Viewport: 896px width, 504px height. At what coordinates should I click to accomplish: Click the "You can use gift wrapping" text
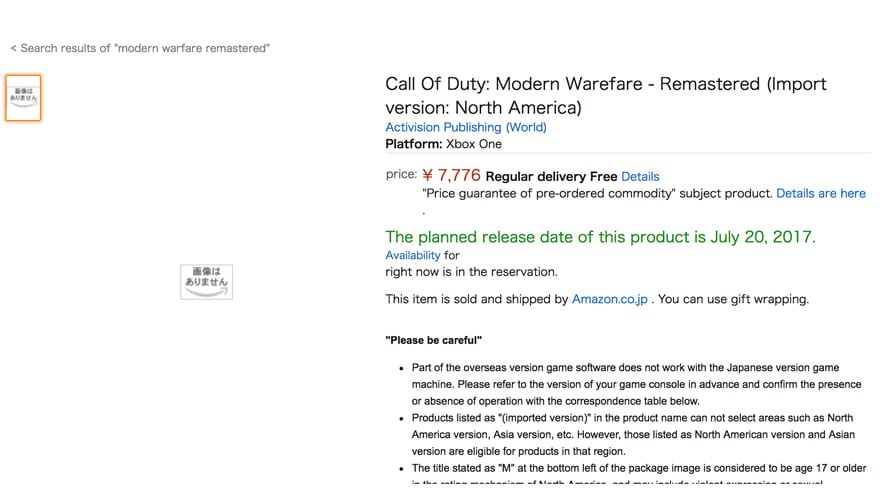coord(733,299)
